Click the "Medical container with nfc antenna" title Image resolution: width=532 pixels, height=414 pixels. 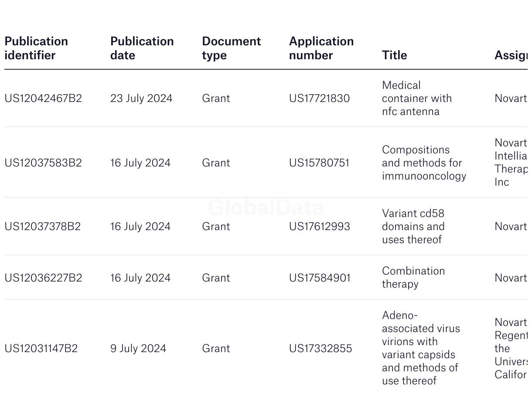pos(416,98)
